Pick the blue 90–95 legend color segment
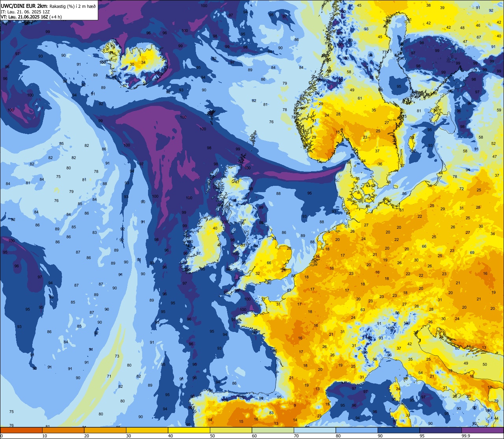 [x=398, y=430]
